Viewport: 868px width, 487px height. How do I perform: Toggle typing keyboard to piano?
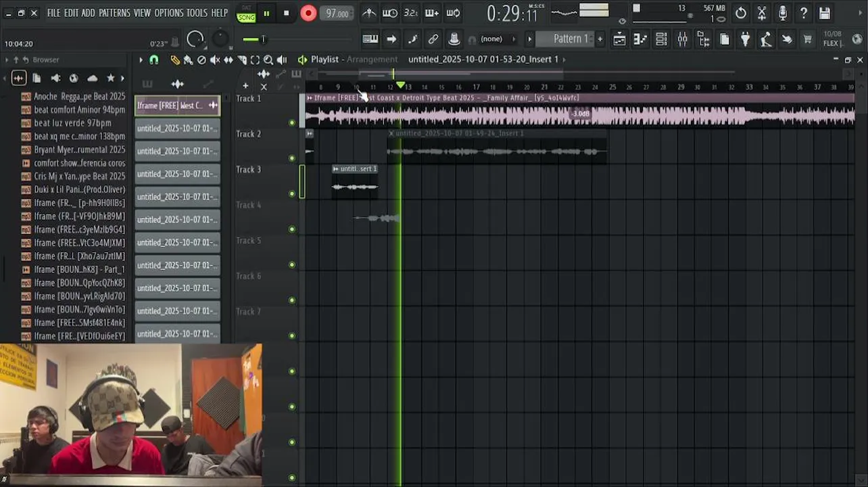(x=370, y=39)
